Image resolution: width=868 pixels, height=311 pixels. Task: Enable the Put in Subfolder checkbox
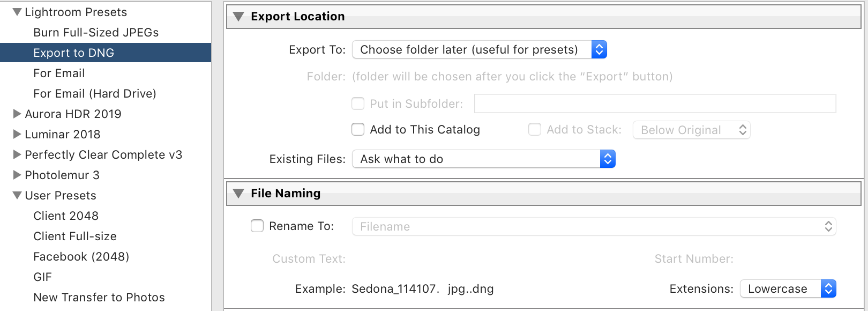(358, 103)
